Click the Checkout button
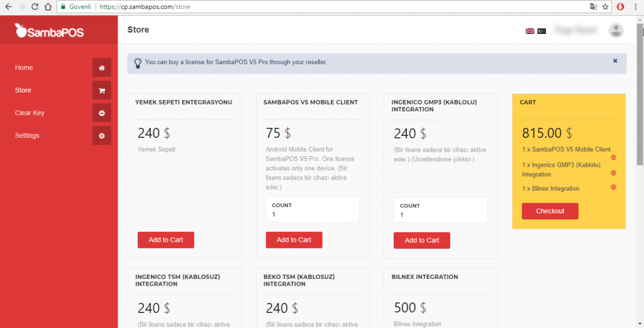Image resolution: width=644 pixels, height=328 pixels. pyautogui.click(x=550, y=212)
